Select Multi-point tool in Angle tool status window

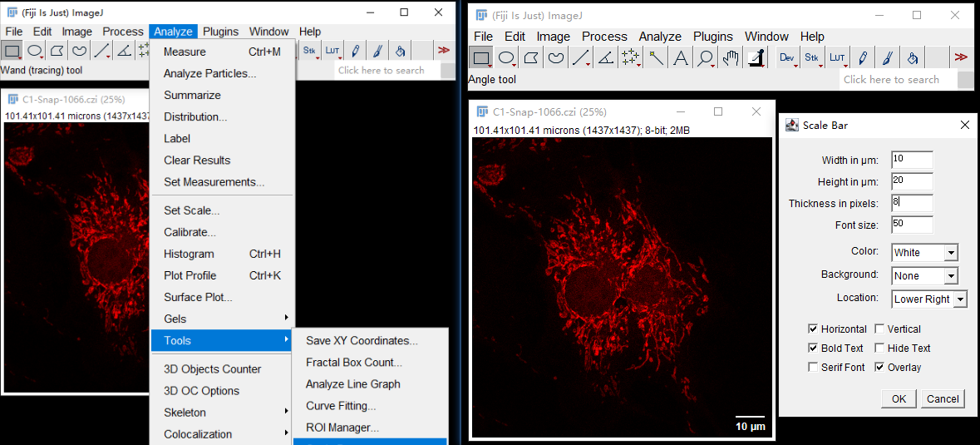(x=631, y=58)
